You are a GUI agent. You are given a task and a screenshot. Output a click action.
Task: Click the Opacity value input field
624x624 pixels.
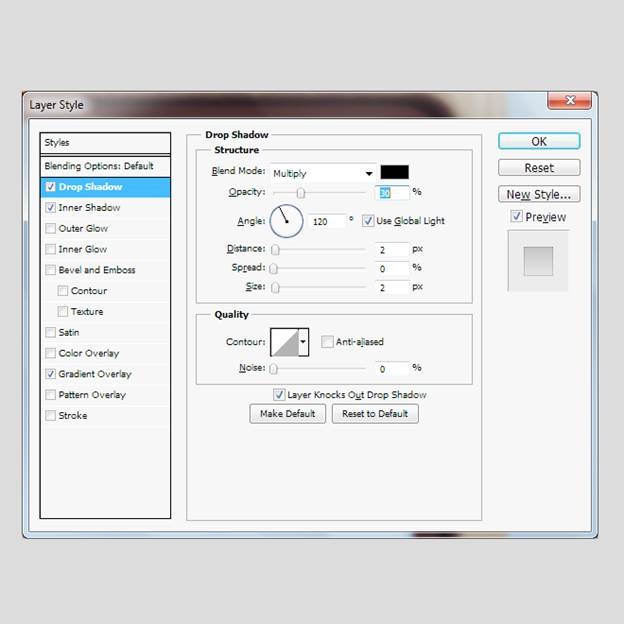point(392,192)
